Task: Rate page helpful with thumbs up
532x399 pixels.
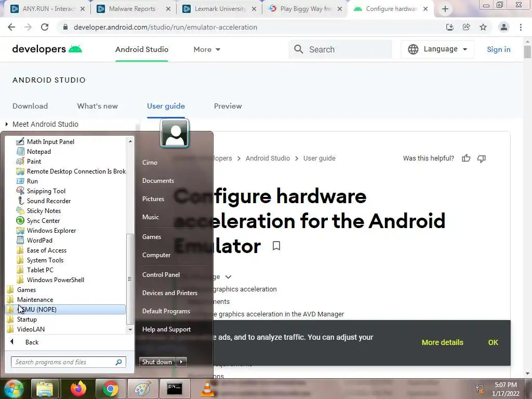Action: tap(466, 158)
